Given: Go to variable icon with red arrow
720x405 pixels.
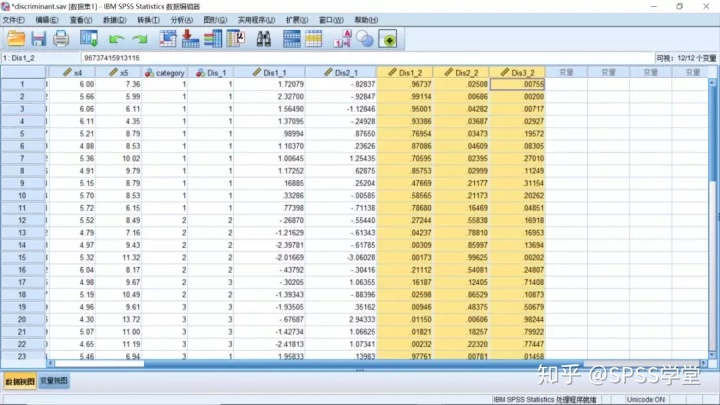Looking at the screenshot, I should [190, 39].
